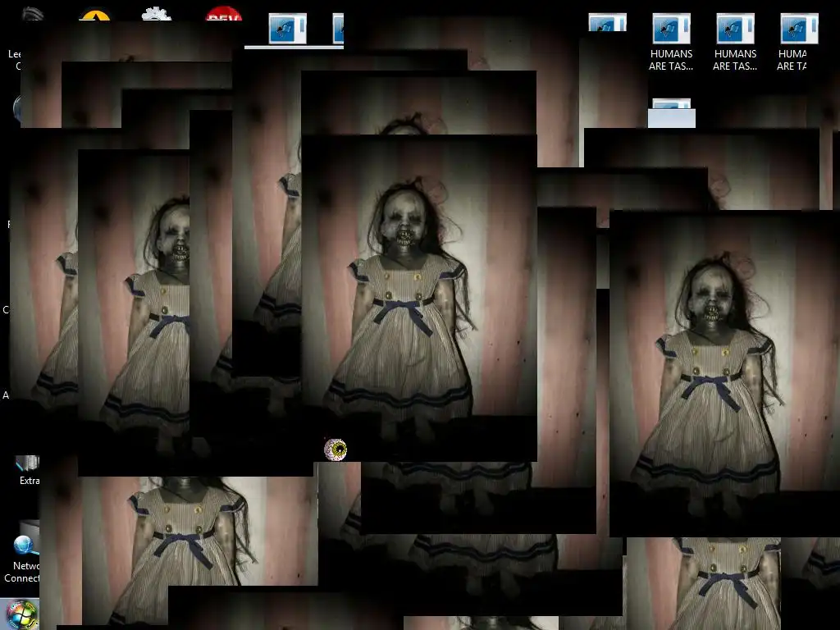The image size is (840, 630).
Task: Select the Network Connections desktop icon
Action: click(x=21, y=552)
